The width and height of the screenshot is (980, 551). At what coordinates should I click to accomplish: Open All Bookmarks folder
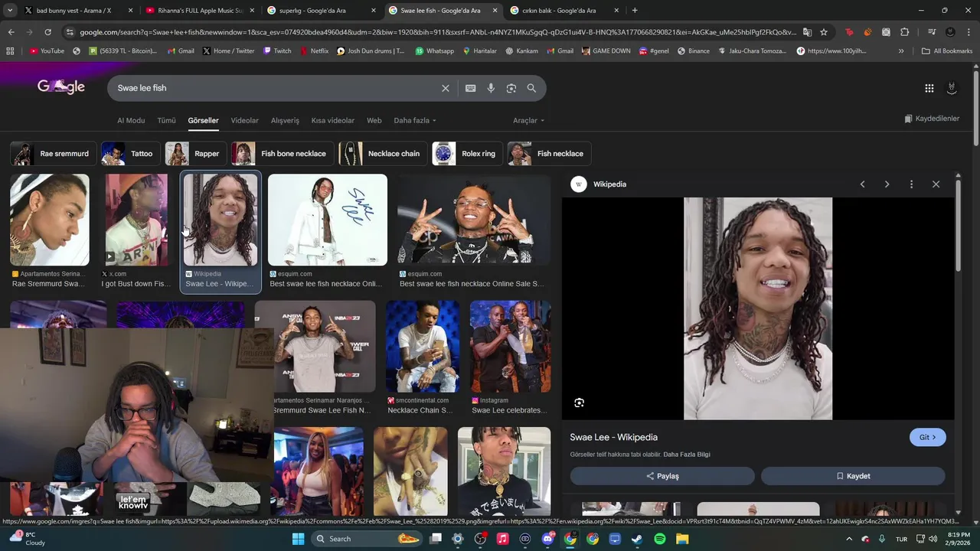pyautogui.click(x=947, y=51)
